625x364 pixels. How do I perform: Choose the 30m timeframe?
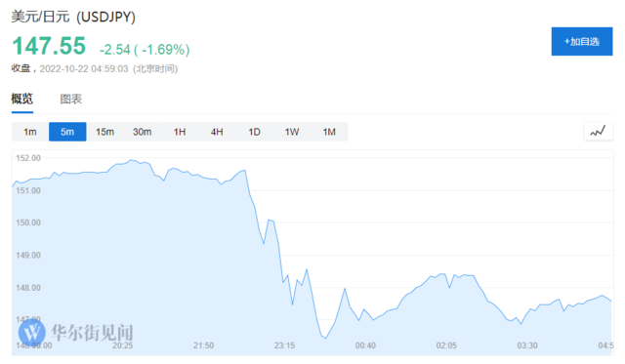pyautogui.click(x=143, y=132)
